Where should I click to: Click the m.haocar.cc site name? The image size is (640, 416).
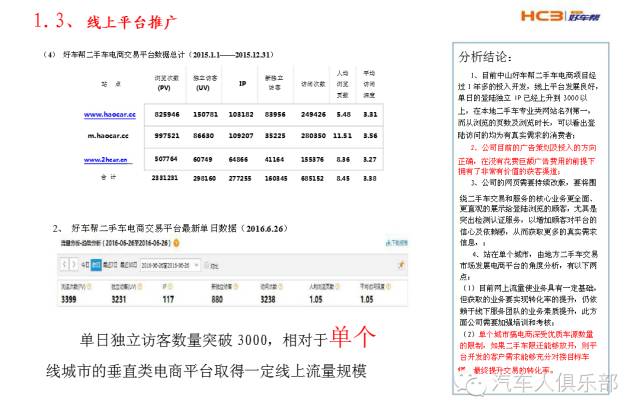[108, 136]
